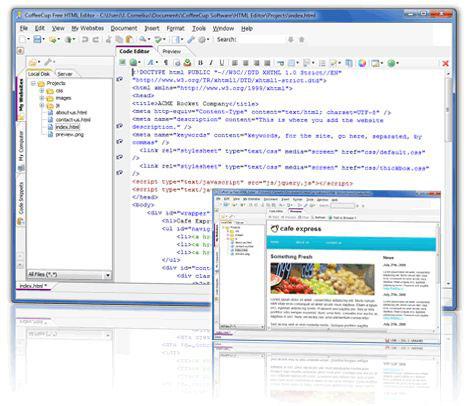
Task: Click the Undo arrow icon
Action: [x=85, y=40]
